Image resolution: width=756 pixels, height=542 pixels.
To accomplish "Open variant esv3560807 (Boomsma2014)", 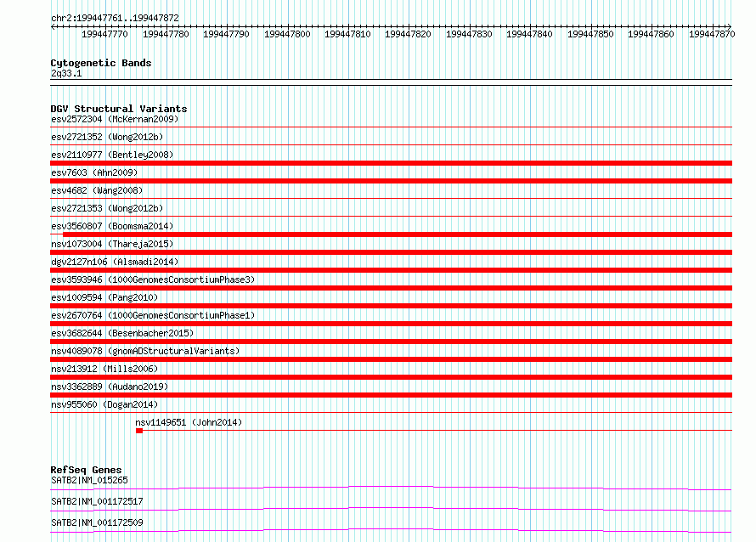I will (x=112, y=226).
